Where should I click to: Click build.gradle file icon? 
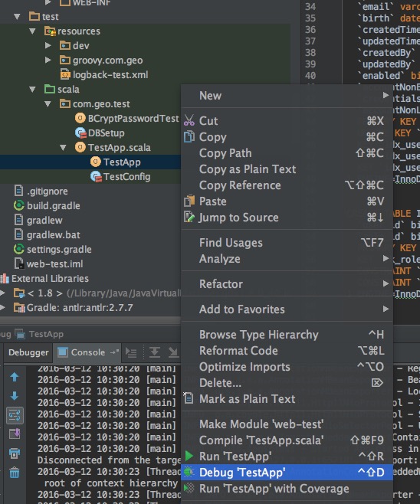click(x=19, y=205)
